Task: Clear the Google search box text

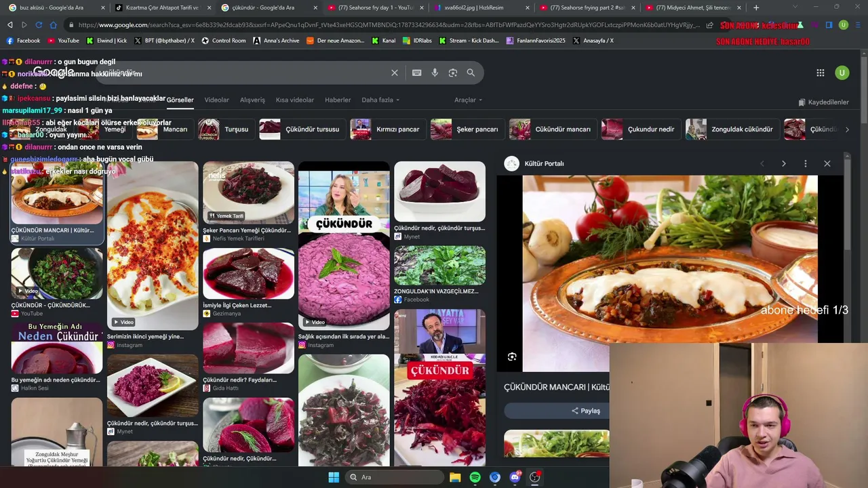Action: pyautogui.click(x=395, y=73)
